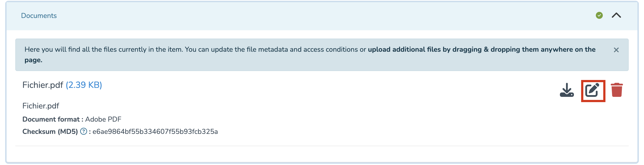644x165 pixels.
Task: Click the Adobe PDF format value
Action: [103, 119]
